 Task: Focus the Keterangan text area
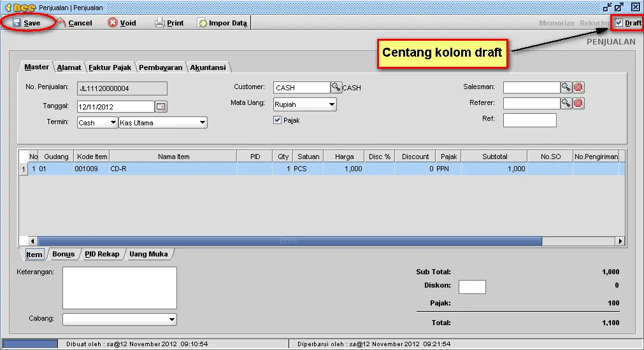[x=120, y=288]
